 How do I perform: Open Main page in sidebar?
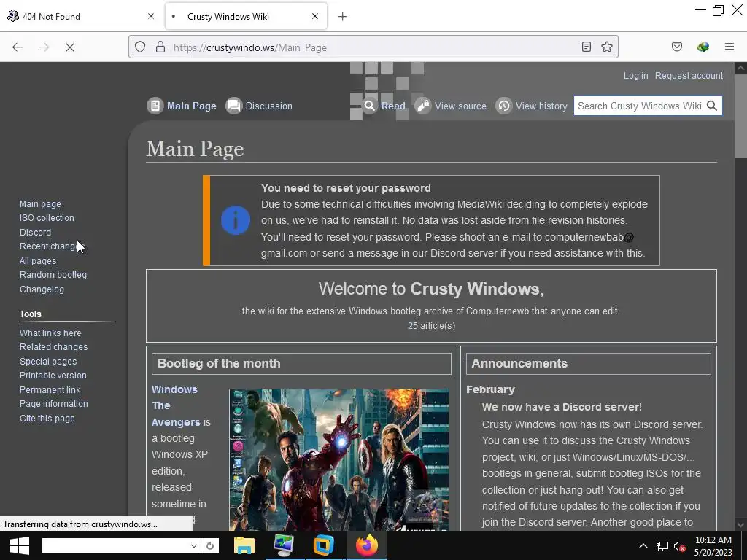click(x=40, y=204)
